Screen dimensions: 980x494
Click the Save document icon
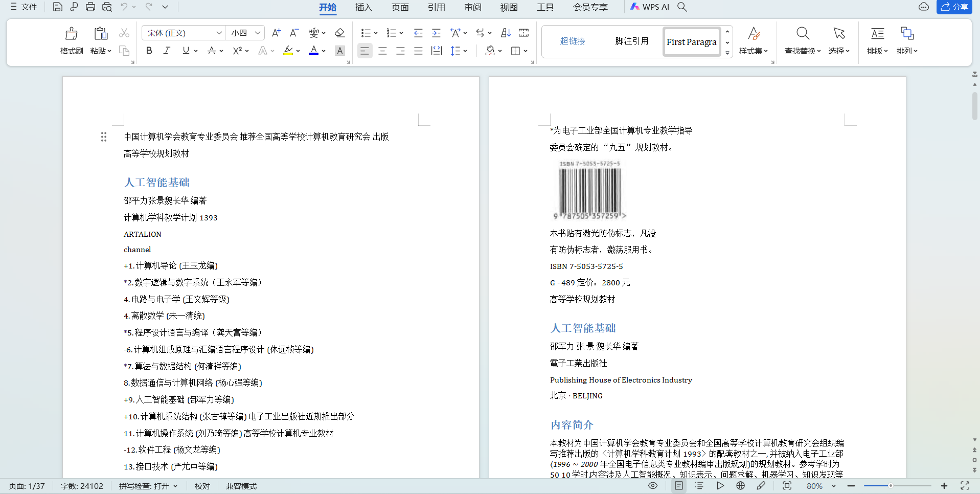coord(58,7)
